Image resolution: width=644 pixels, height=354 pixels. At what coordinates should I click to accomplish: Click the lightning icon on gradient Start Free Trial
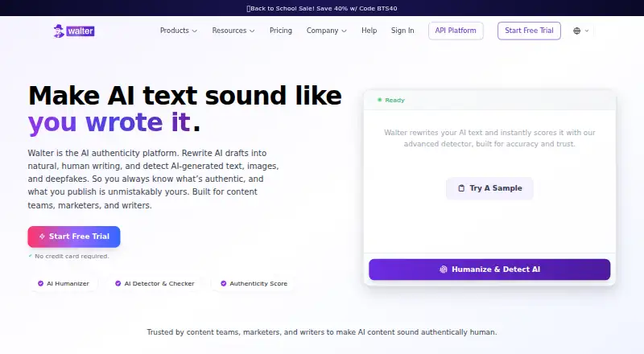tap(42, 237)
